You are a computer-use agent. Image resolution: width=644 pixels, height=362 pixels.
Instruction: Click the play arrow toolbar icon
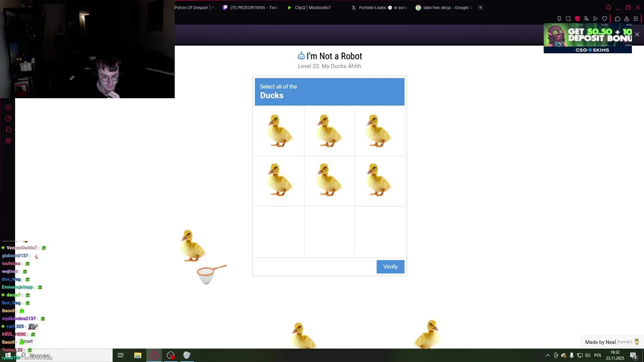595,19
